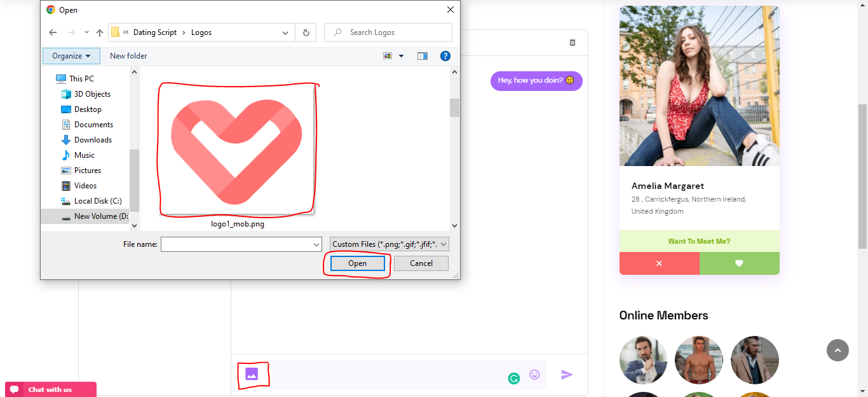
Task: Open the Organize menu
Action: (x=71, y=56)
